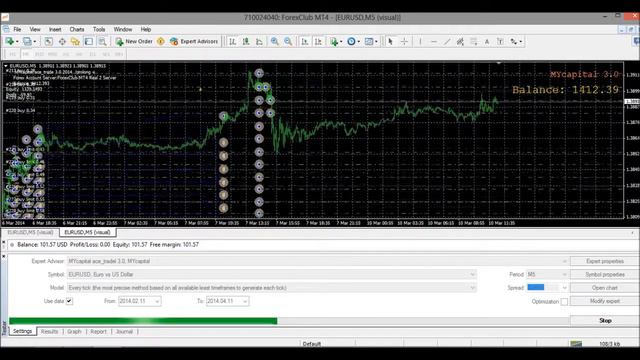
Task: Open the View menu
Action: 35,29
